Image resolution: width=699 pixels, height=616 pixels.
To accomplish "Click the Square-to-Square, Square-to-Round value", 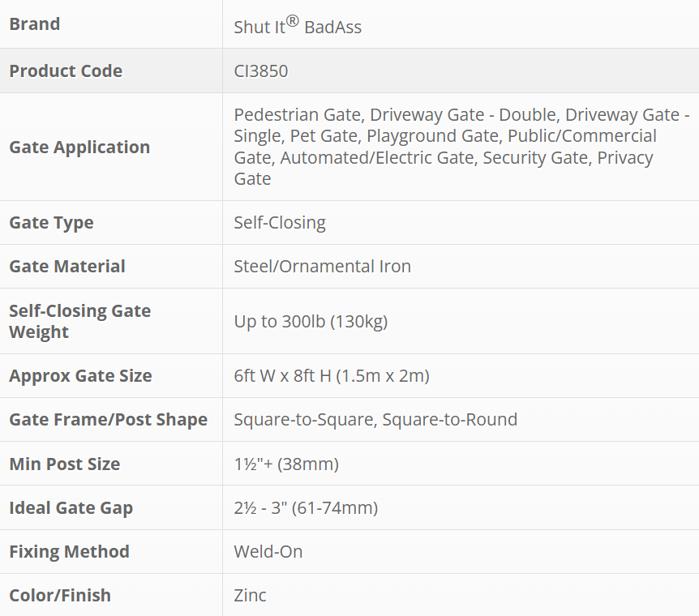I will point(375,420).
